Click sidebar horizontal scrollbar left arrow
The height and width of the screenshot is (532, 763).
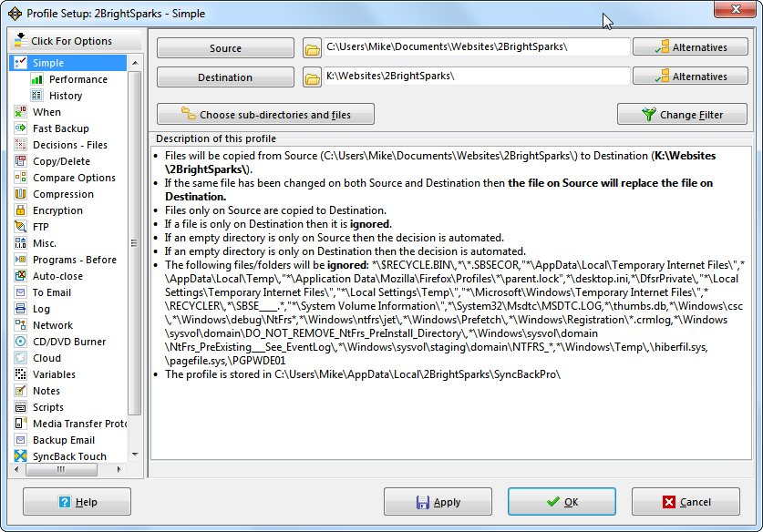click(x=17, y=469)
